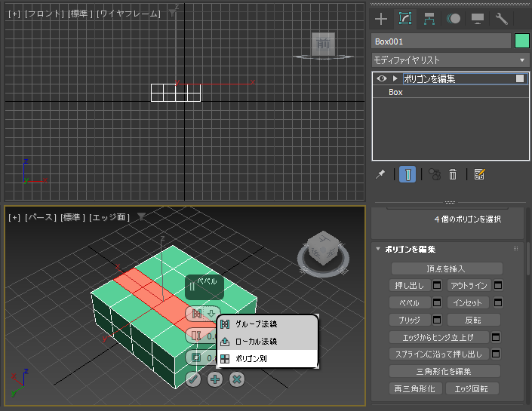
Task: Open Configure Modifier Sets icon
Action: [479, 174]
